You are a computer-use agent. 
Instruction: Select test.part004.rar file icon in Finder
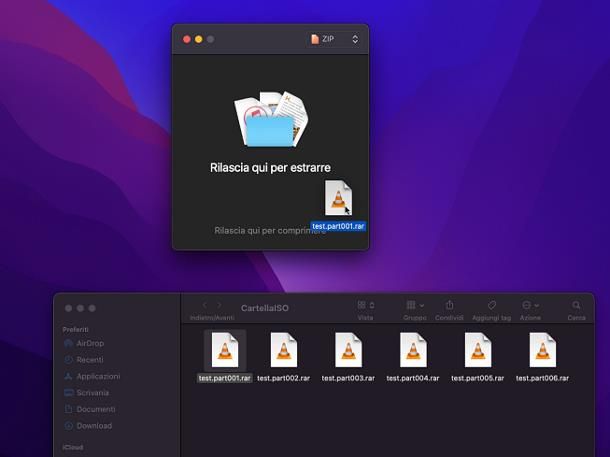tap(413, 350)
